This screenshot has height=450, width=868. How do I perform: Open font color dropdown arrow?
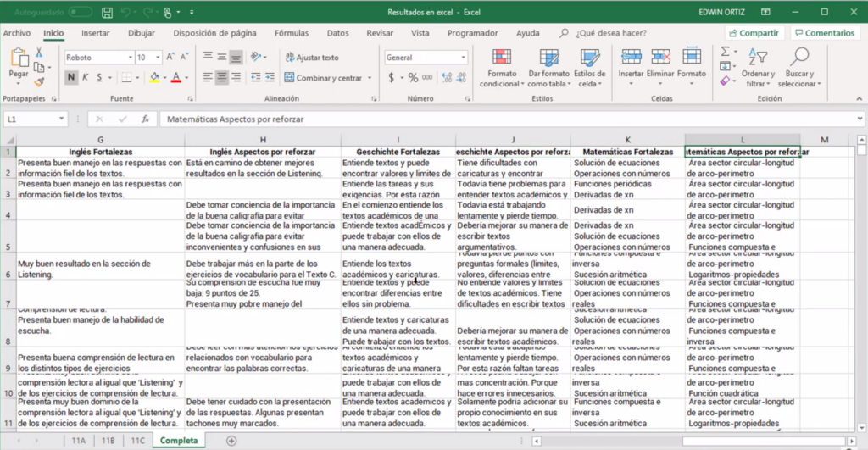pyautogui.click(x=186, y=78)
